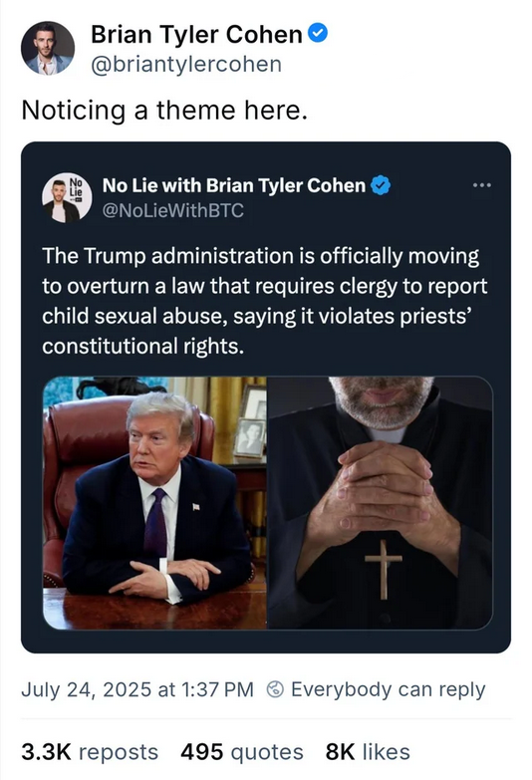
Task: Click the July 24, 2025 timestamp
Action: point(137,689)
